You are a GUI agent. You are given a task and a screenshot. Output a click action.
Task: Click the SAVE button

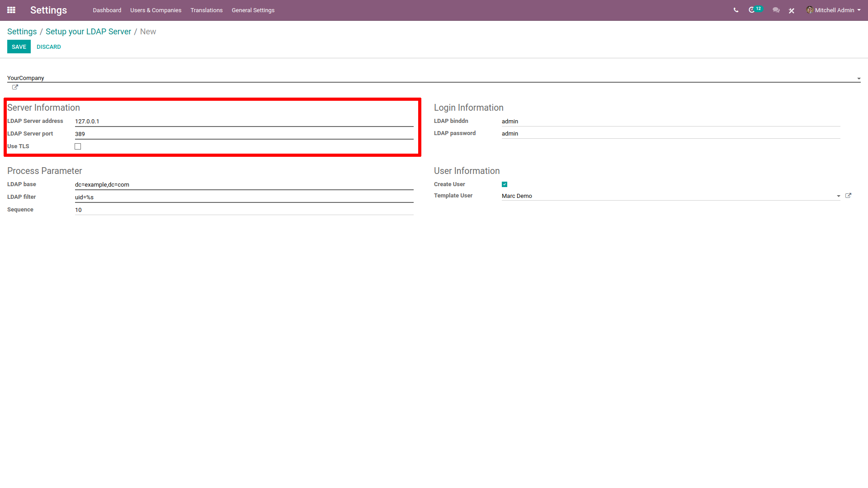click(19, 47)
